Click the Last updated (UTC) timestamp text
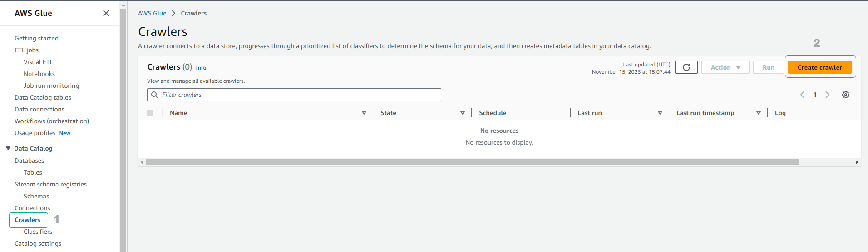 [631, 68]
